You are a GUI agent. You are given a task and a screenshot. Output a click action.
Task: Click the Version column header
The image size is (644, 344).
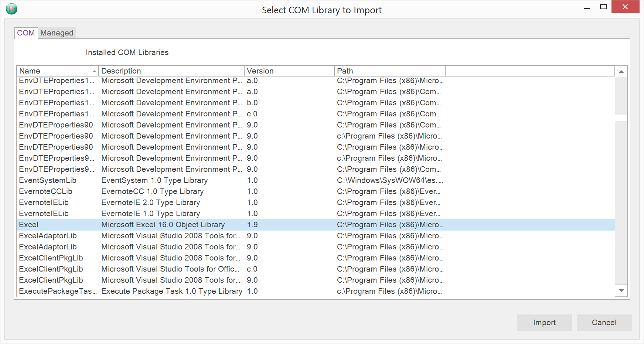pos(289,71)
